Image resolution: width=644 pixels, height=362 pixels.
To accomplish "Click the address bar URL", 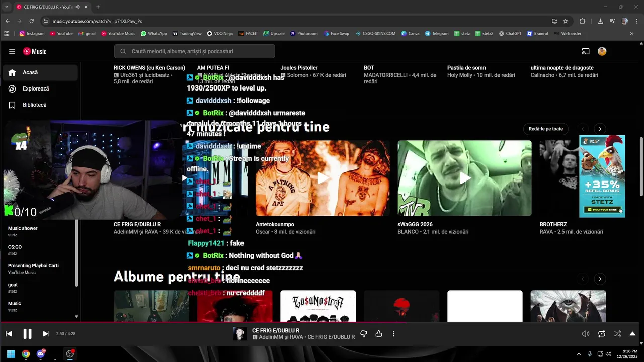I will (x=97, y=21).
